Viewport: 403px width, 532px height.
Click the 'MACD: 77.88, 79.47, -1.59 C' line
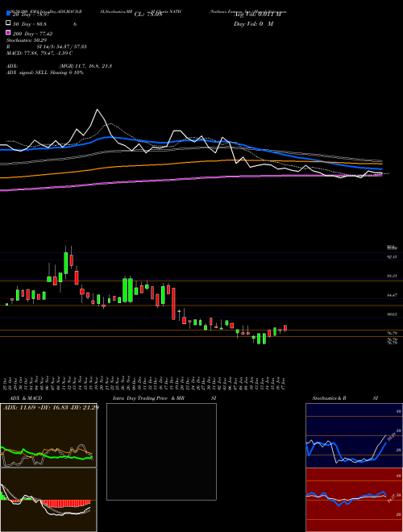(x=39, y=53)
